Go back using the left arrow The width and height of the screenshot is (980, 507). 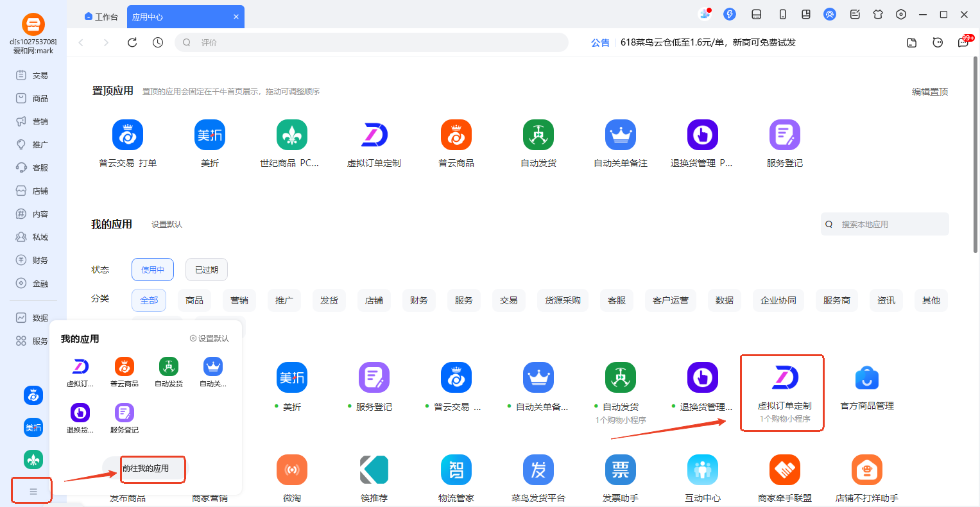click(81, 42)
